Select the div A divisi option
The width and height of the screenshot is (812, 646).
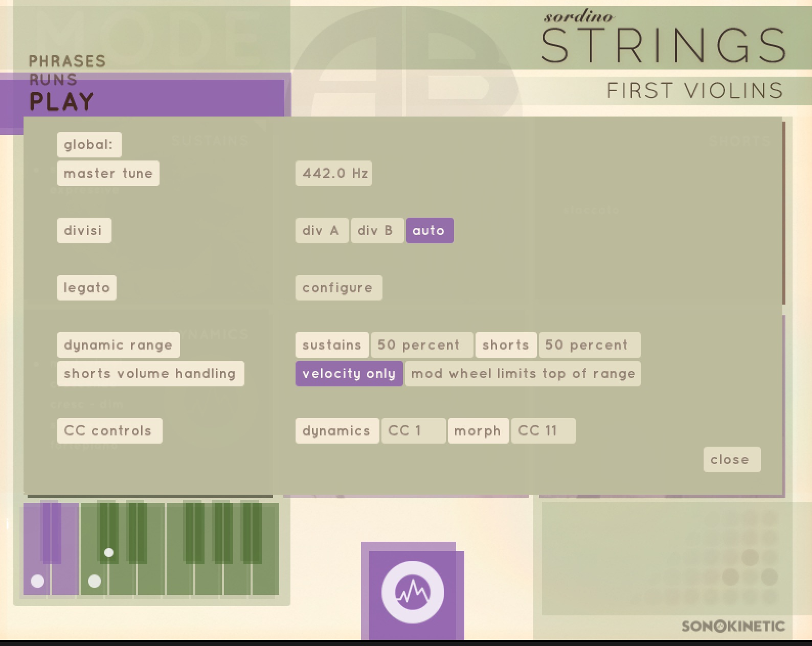point(321,230)
